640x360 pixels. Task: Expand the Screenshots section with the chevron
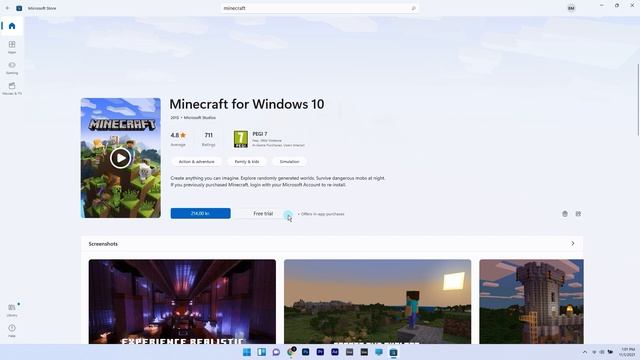(573, 244)
